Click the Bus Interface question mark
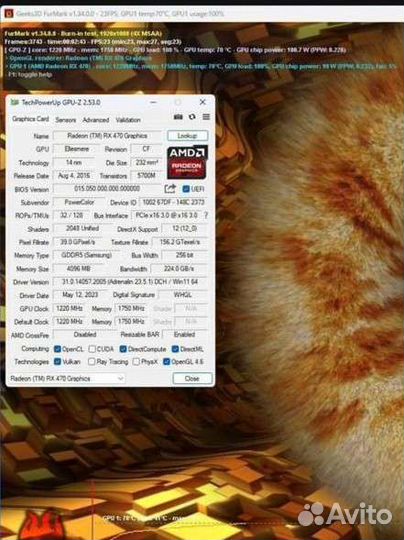 point(206,216)
